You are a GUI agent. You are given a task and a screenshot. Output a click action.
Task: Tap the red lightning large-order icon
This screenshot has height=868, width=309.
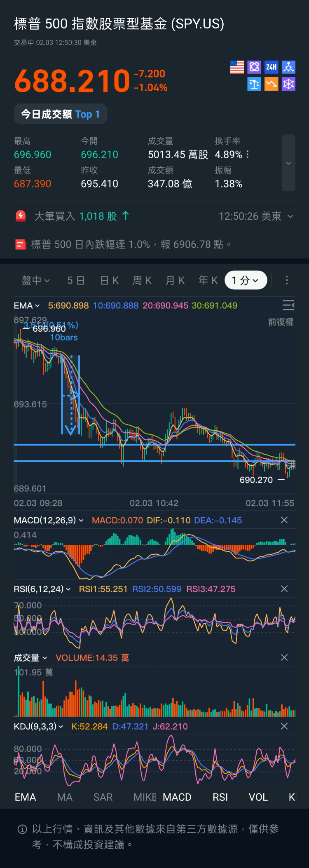(x=21, y=216)
